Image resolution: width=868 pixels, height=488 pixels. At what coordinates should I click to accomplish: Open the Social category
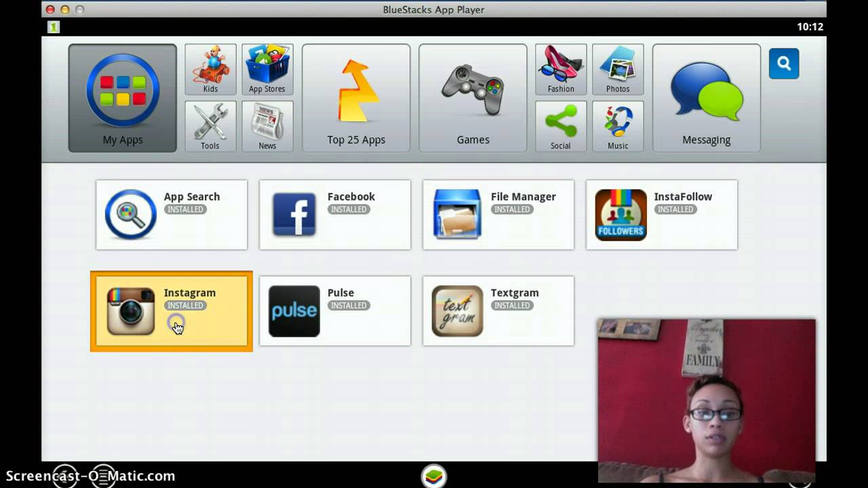pos(561,126)
